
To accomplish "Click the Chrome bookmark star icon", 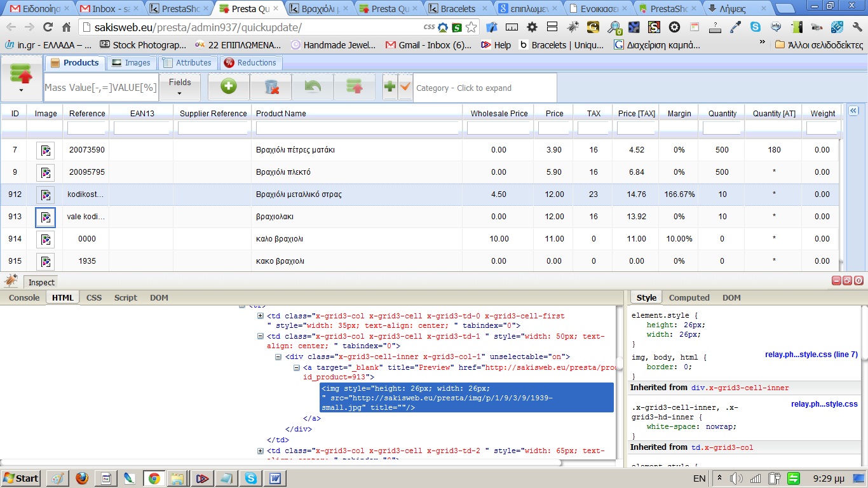I will point(471,27).
